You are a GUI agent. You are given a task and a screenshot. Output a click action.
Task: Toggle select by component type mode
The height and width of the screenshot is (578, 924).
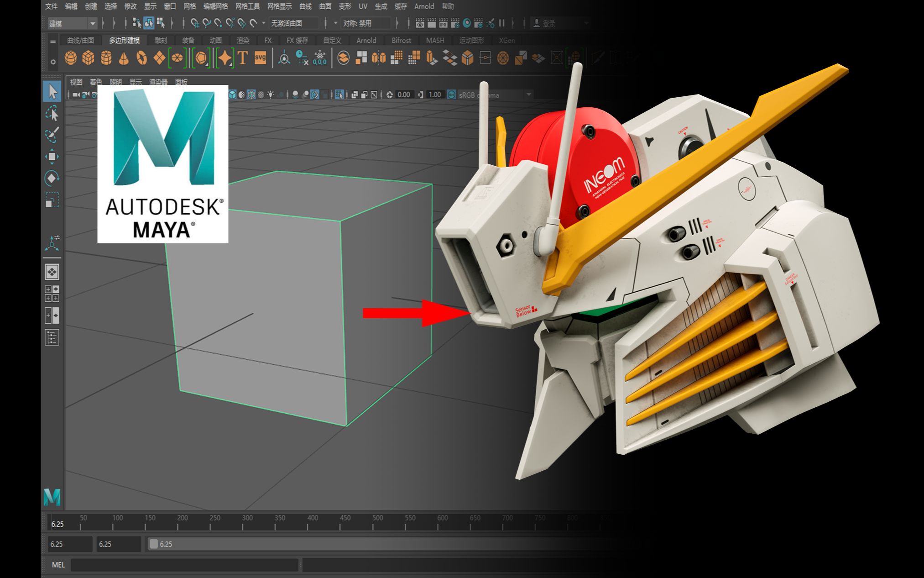click(x=160, y=23)
